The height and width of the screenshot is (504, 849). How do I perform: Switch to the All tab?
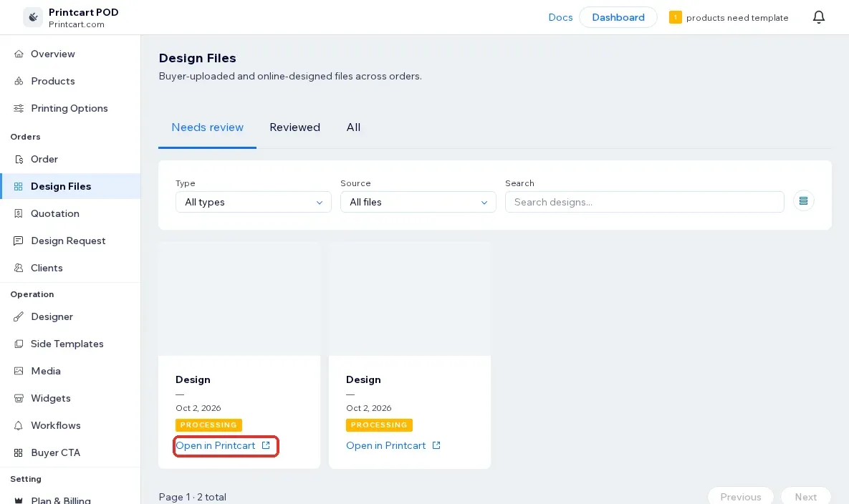pyautogui.click(x=353, y=127)
